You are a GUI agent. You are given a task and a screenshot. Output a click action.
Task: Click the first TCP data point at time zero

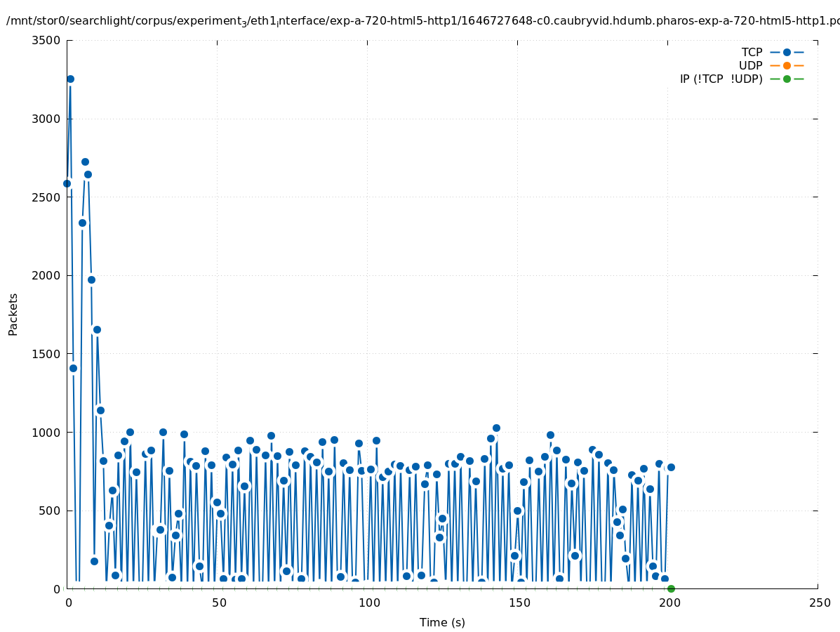point(67,183)
